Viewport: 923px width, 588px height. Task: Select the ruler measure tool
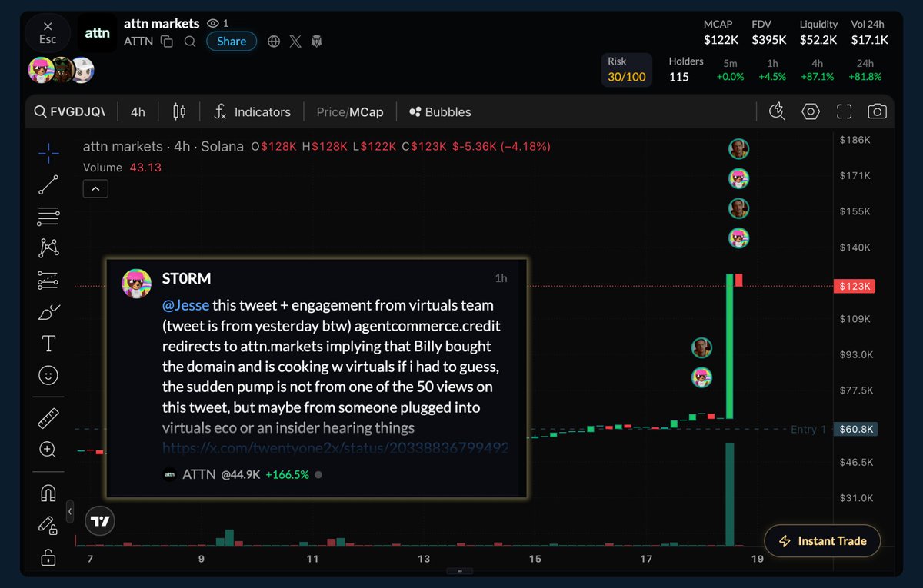[48, 418]
